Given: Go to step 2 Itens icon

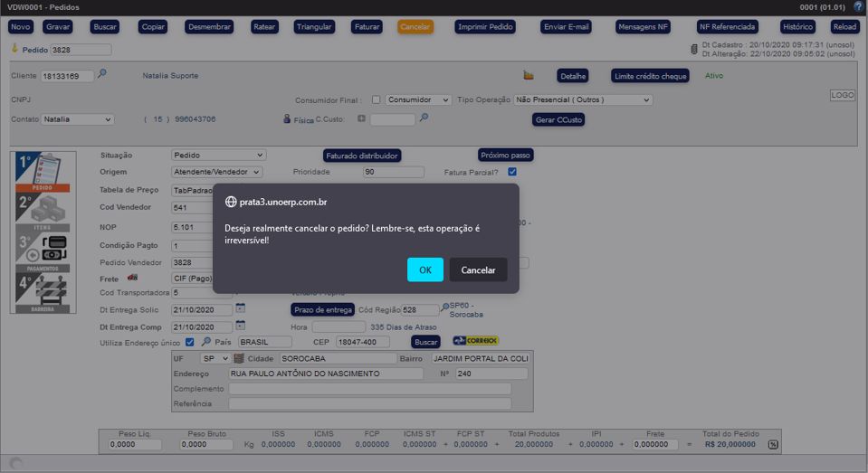Looking at the screenshot, I should [43, 213].
